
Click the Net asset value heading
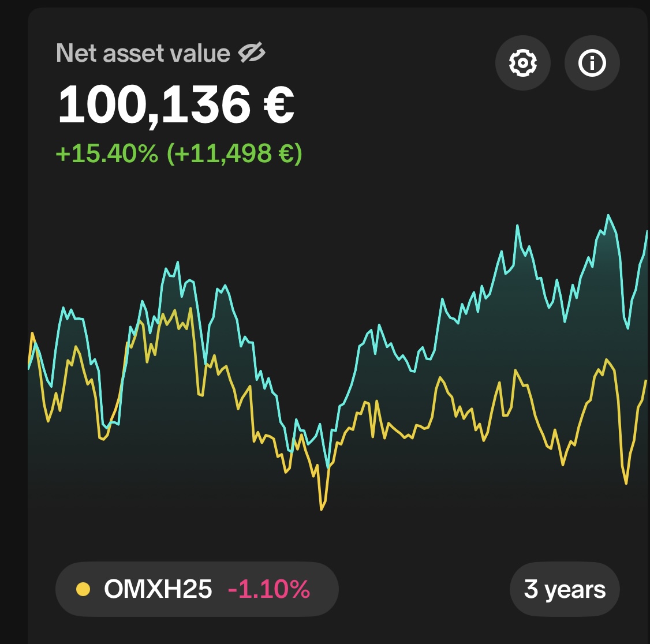(x=143, y=53)
